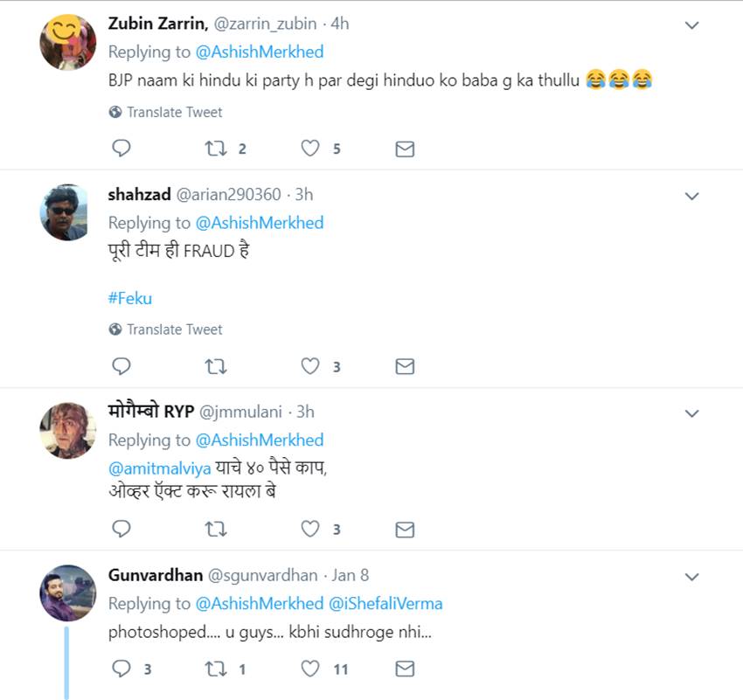
Task: Open the #Feku hashtag
Action: click(130, 298)
